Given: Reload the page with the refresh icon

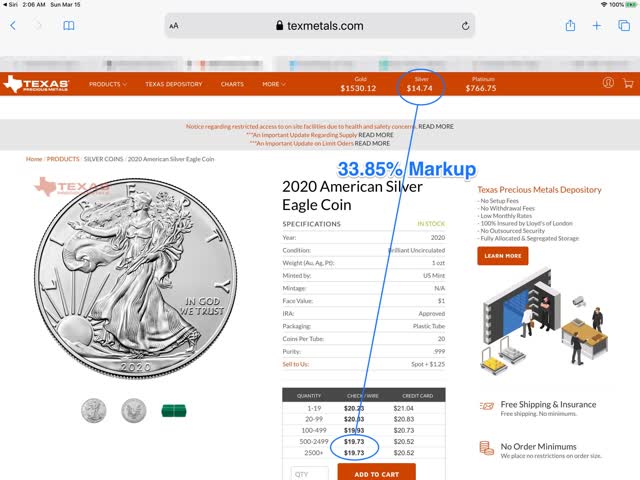Looking at the screenshot, I should tap(465, 26).
